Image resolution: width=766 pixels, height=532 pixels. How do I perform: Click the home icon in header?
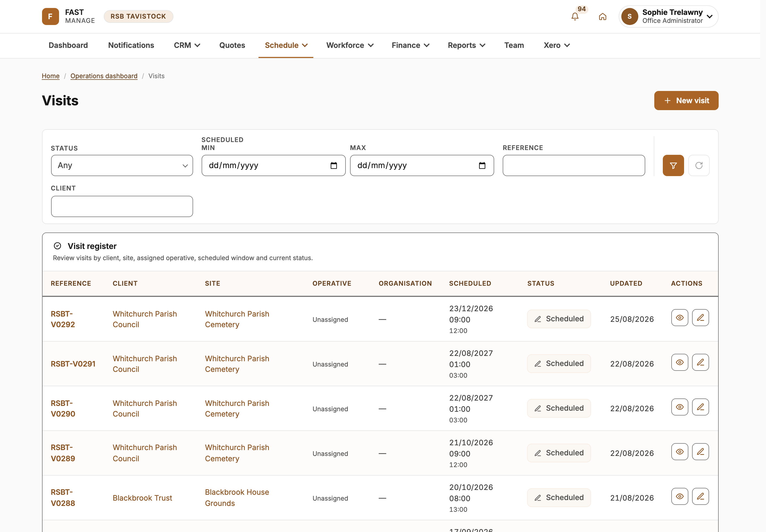[602, 16]
